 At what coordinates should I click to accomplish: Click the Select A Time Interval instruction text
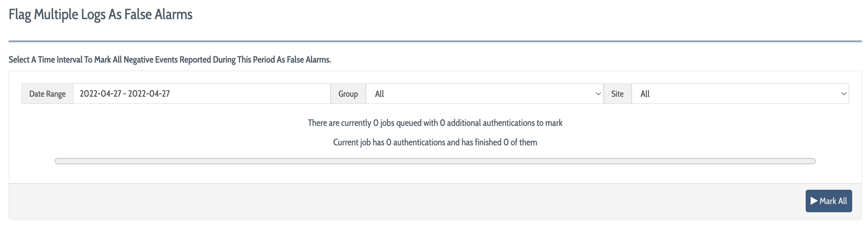pos(170,60)
